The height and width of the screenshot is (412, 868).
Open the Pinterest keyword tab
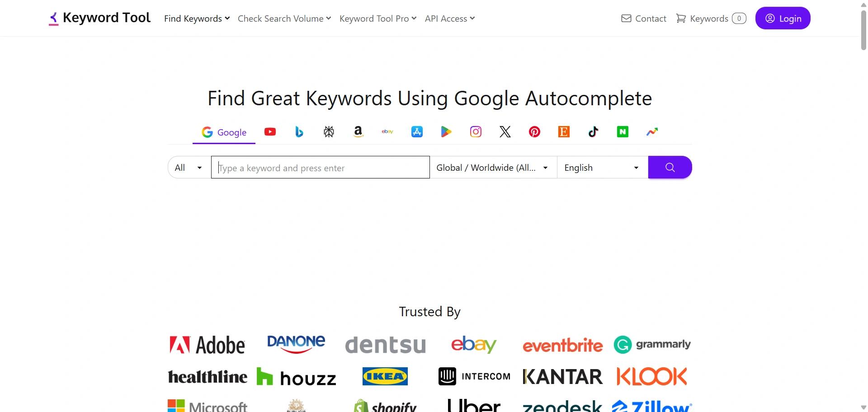[x=534, y=132]
